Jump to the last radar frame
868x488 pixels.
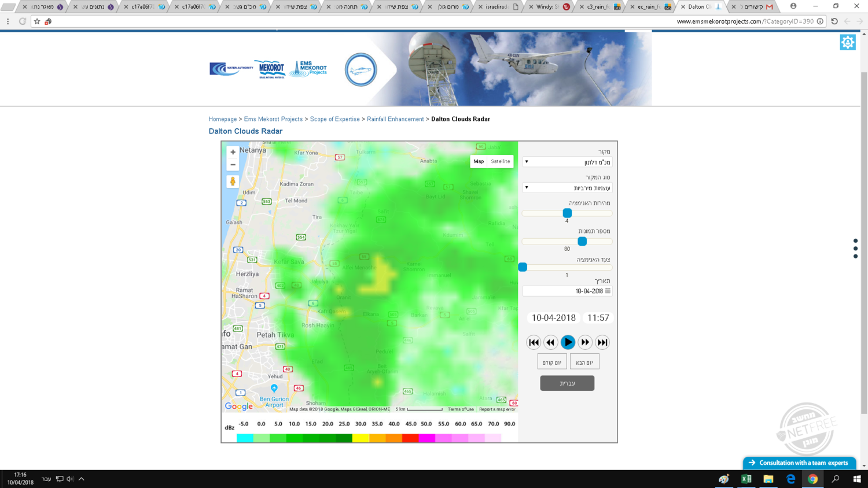[x=602, y=342]
